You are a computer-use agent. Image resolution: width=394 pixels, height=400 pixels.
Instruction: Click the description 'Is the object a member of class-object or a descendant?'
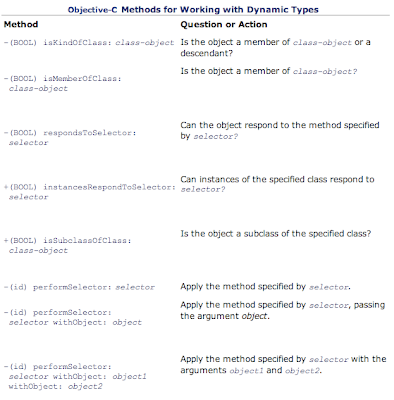click(275, 47)
